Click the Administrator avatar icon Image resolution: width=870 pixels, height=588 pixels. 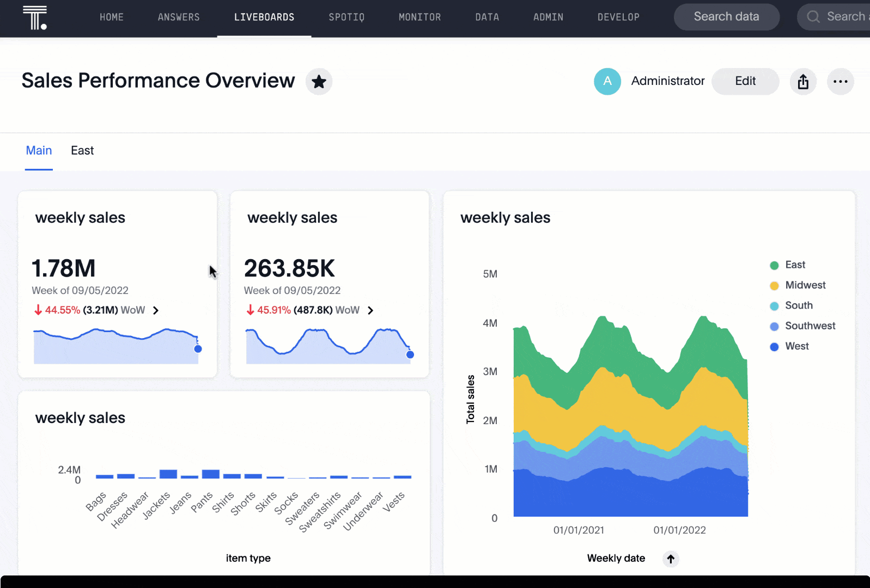(607, 82)
